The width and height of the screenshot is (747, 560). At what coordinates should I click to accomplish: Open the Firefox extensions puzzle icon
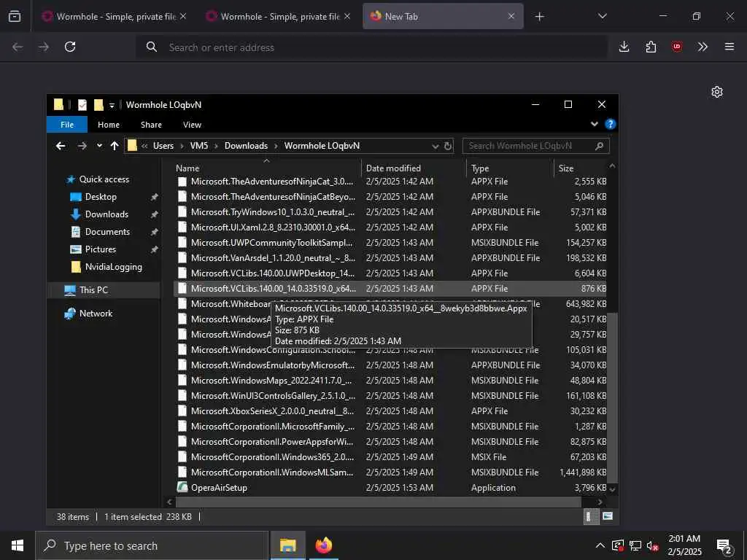pos(651,47)
